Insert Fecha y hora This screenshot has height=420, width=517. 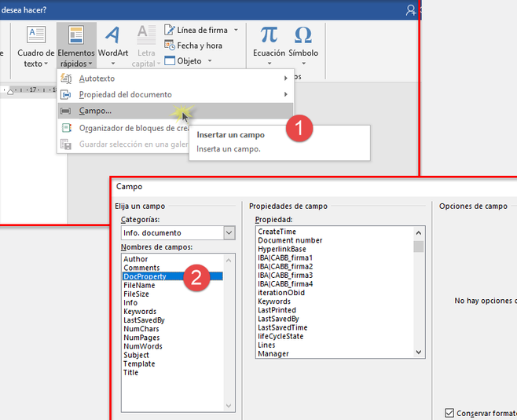(x=193, y=46)
